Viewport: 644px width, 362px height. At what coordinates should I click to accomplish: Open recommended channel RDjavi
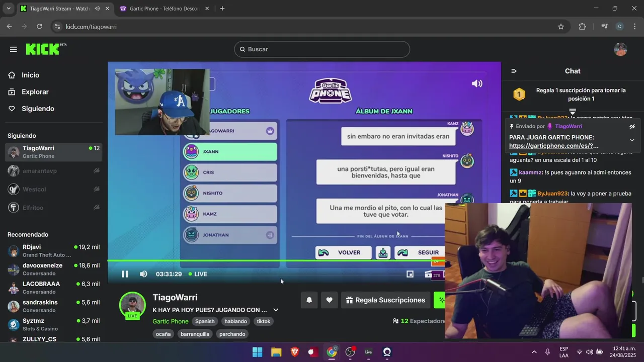coord(53,251)
